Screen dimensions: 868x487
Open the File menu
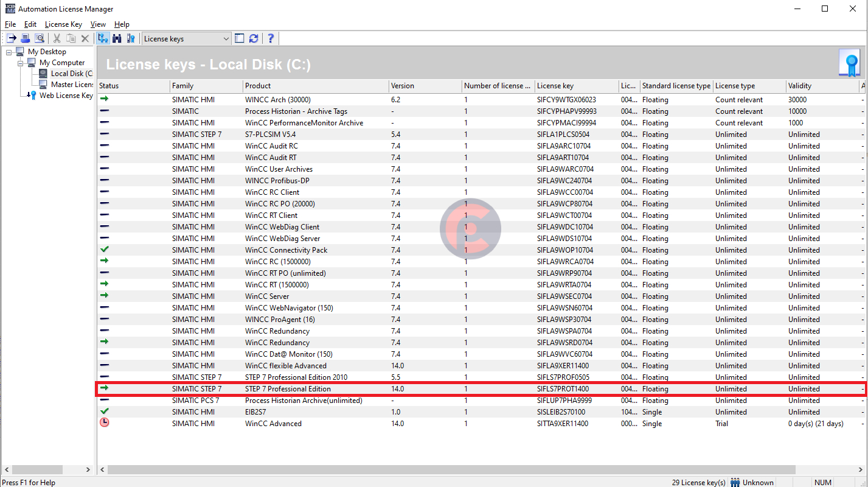coord(10,24)
